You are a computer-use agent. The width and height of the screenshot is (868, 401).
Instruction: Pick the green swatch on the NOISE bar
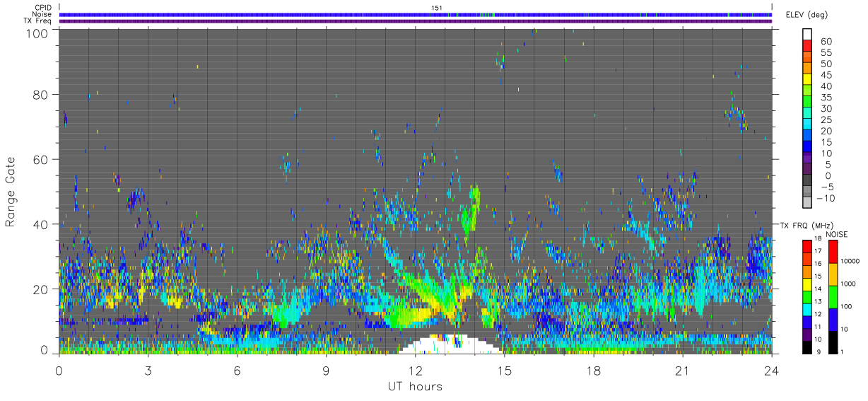832,297
